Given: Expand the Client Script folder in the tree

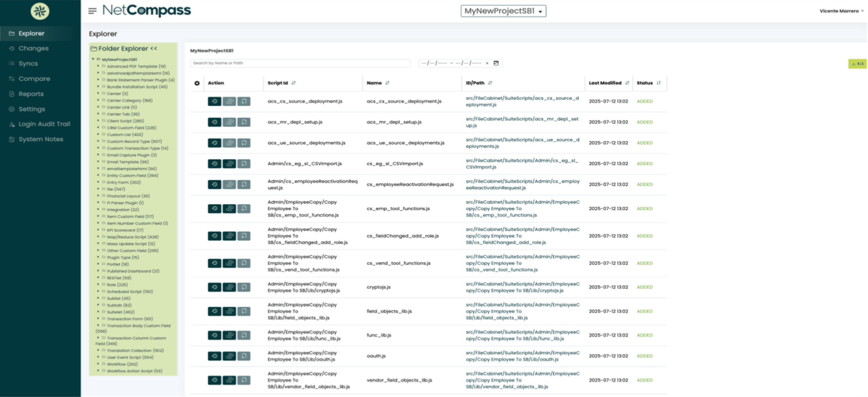Looking at the screenshot, I should [98, 121].
